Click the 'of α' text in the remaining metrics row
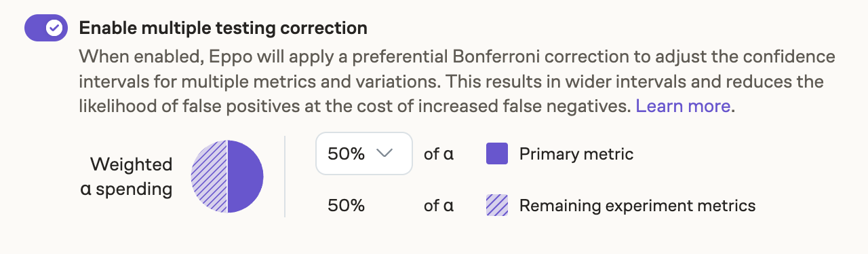 point(439,205)
